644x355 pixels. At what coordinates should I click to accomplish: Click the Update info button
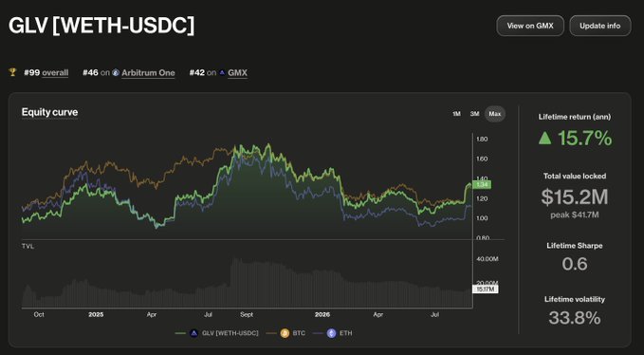[599, 26]
